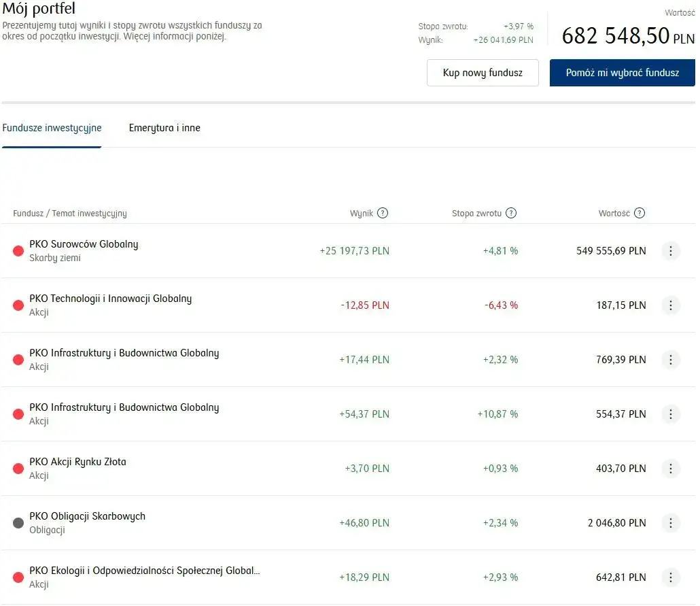Click the gray dot beside PKO Obligacji Skarbowych
The width and height of the screenshot is (700, 606).
pos(18,523)
